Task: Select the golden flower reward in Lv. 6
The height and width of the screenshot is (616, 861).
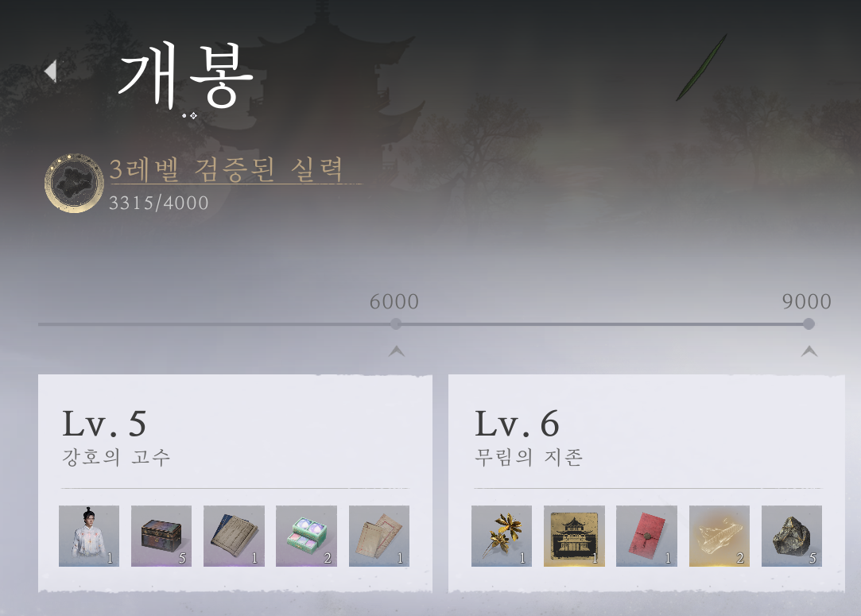Action: click(x=502, y=536)
